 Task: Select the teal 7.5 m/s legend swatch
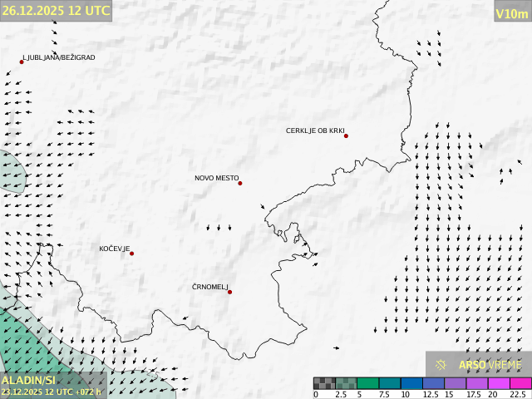coord(389,383)
